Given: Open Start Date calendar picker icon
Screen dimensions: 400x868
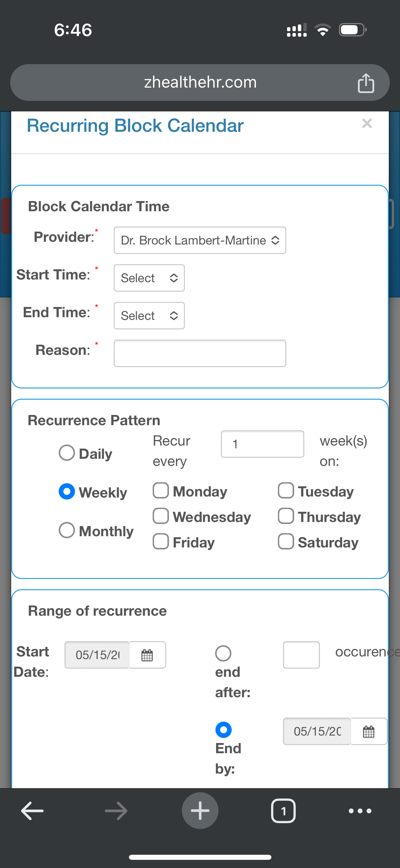Looking at the screenshot, I should click(147, 655).
